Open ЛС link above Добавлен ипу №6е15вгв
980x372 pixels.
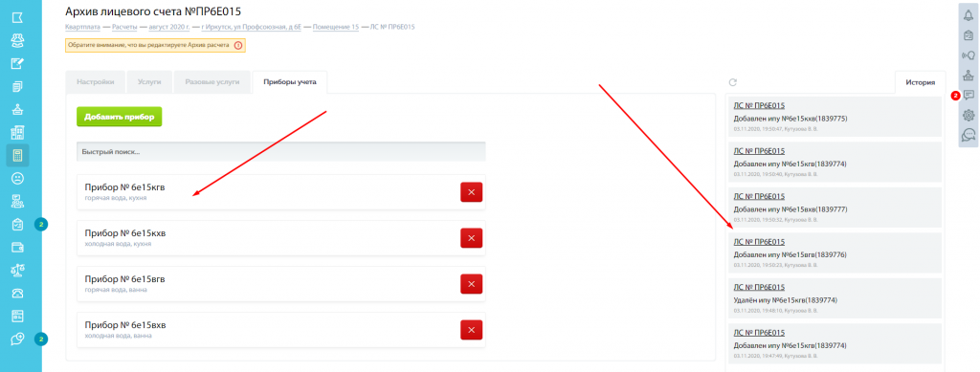[759, 242]
